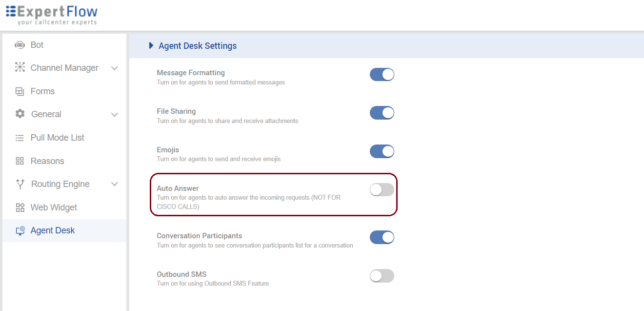Enable the Auto Answer toggle
Viewport: 644px width, 311px height.
pyautogui.click(x=382, y=190)
